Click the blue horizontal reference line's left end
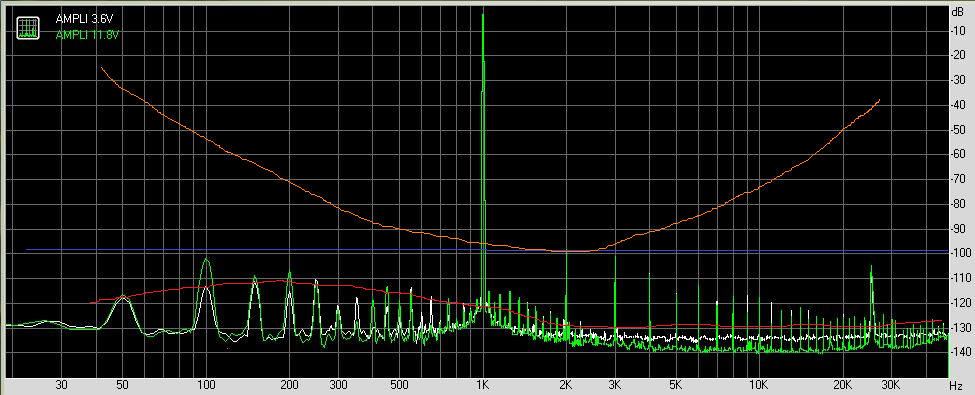The width and height of the screenshot is (975, 395). point(27,250)
